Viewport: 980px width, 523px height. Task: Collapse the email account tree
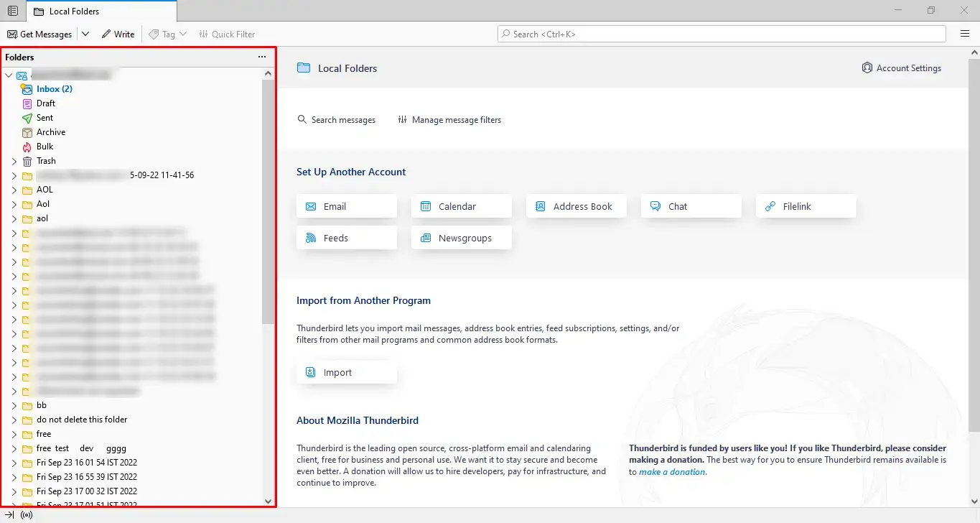pos(9,75)
